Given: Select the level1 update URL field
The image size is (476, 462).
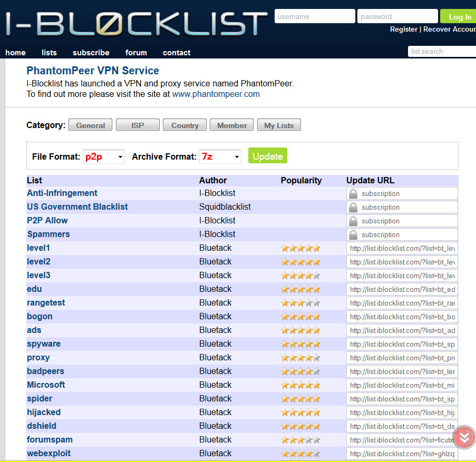Looking at the screenshot, I should click(x=402, y=249).
